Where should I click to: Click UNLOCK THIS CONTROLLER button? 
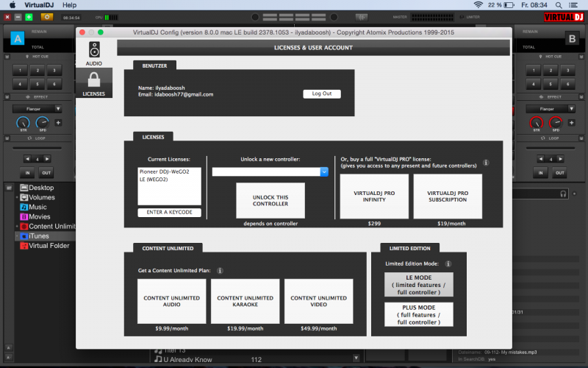pos(270,200)
